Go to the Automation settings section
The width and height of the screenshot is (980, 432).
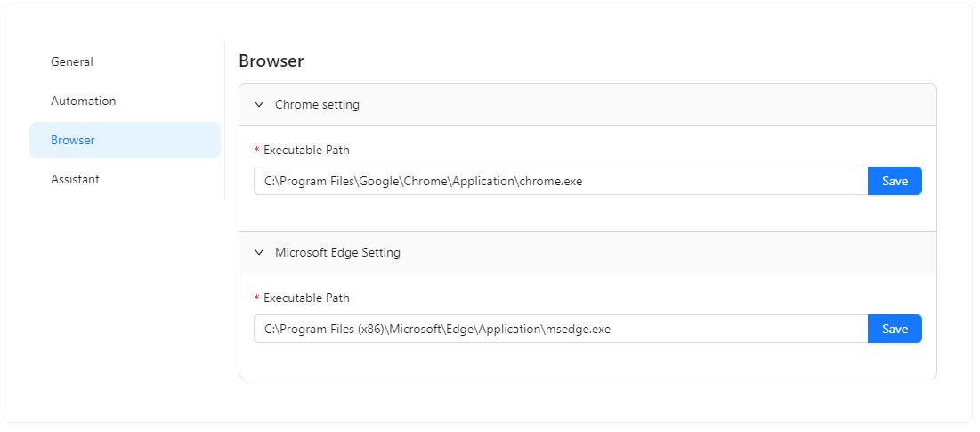pyautogui.click(x=84, y=101)
